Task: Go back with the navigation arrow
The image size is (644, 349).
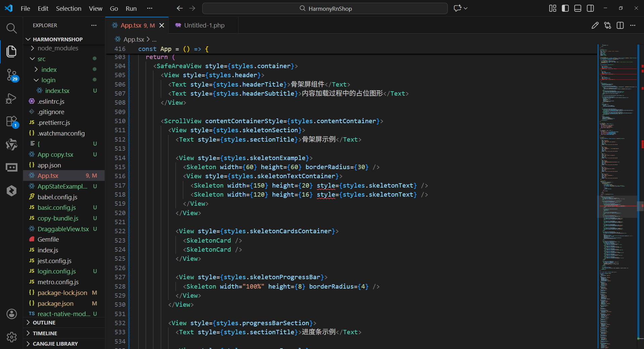Action: point(180,8)
